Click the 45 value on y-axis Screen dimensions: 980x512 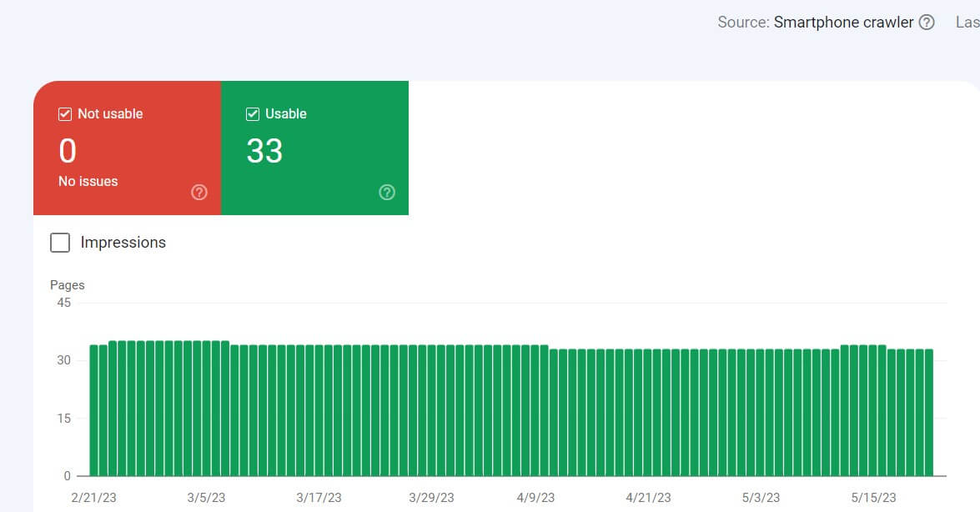click(x=63, y=303)
